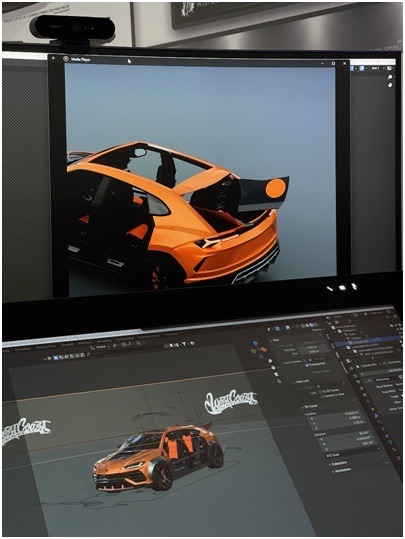Viewport: 405px width, 539px height.
Task: Expand the Annotations panel section
Action: tap(341, 470)
